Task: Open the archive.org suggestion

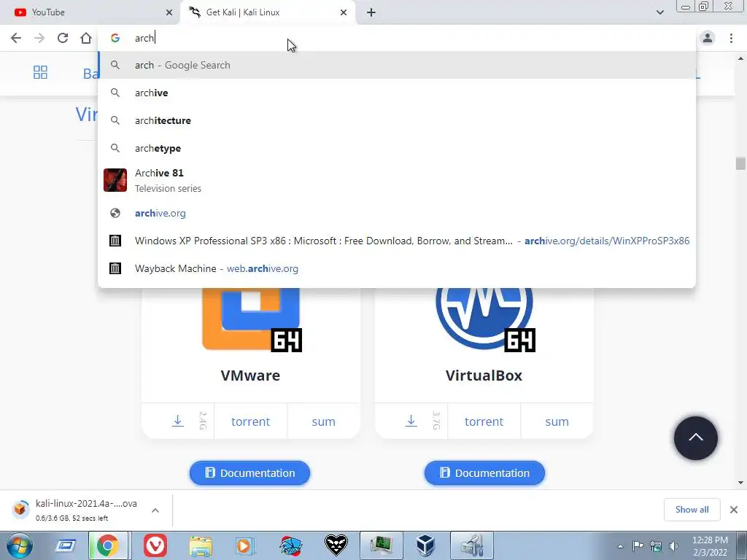Action: (397, 214)
